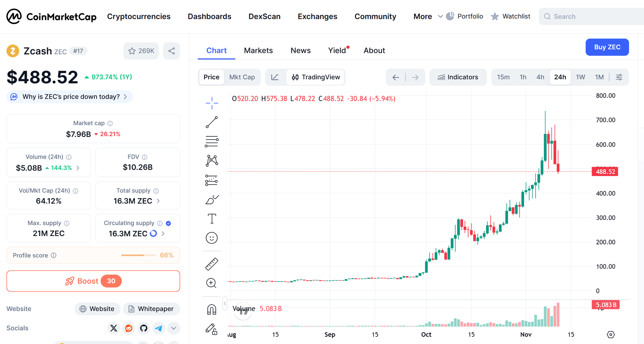Expand circulating supply details arrow
The width and height of the screenshot is (644, 344).
click(163, 234)
